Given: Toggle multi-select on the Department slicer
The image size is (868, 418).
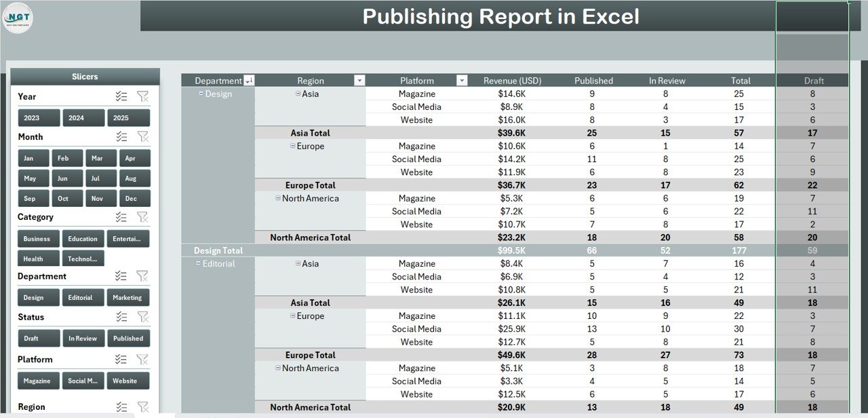Looking at the screenshot, I should pyautogui.click(x=121, y=275).
